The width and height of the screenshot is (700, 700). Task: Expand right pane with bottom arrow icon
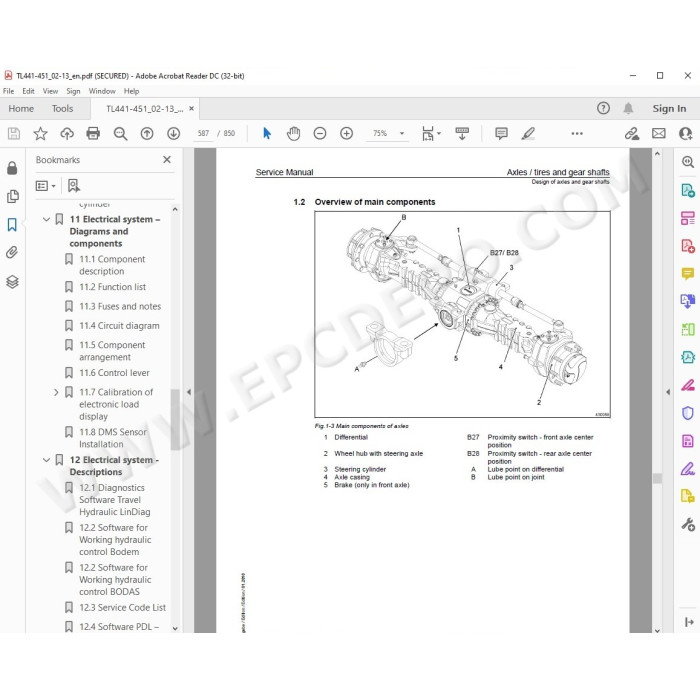pos(688,622)
